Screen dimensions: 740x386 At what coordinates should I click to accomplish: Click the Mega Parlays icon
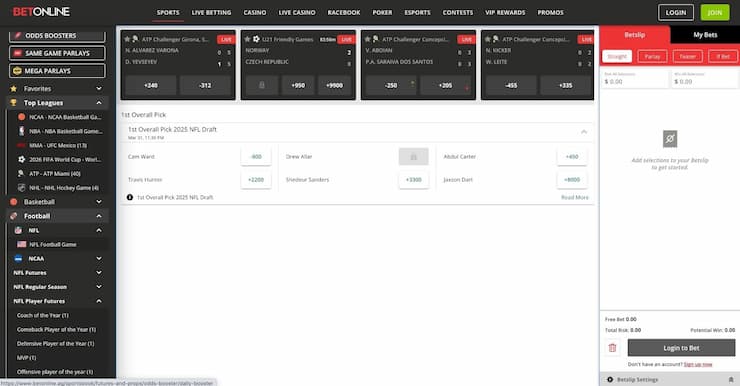pos(17,71)
